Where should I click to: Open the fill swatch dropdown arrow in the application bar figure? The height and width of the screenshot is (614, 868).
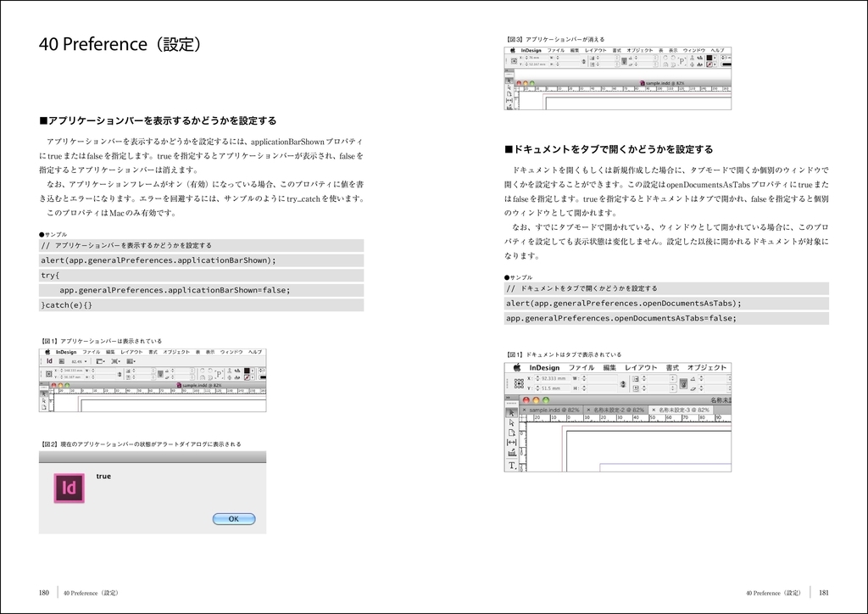(x=253, y=371)
